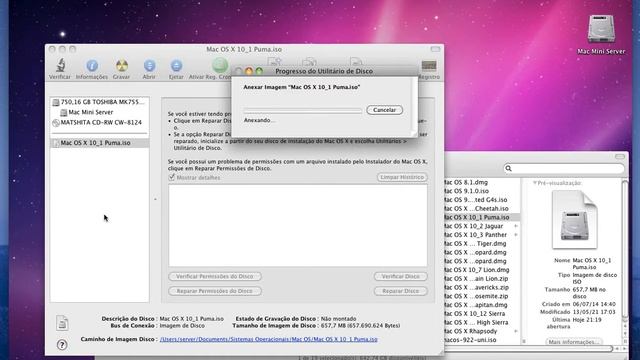Expand the Rhapsody folder arrow
The image size is (640, 360).
click(516, 331)
